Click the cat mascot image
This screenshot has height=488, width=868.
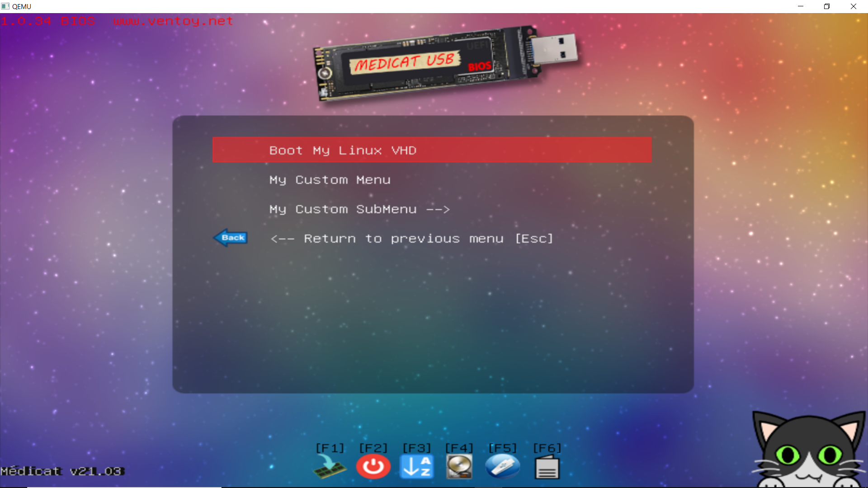point(809,449)
